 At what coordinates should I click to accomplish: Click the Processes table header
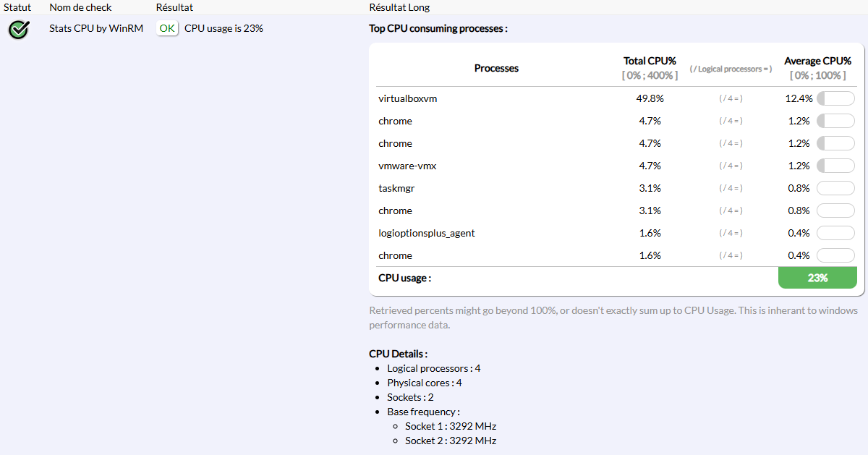(496, 68)
